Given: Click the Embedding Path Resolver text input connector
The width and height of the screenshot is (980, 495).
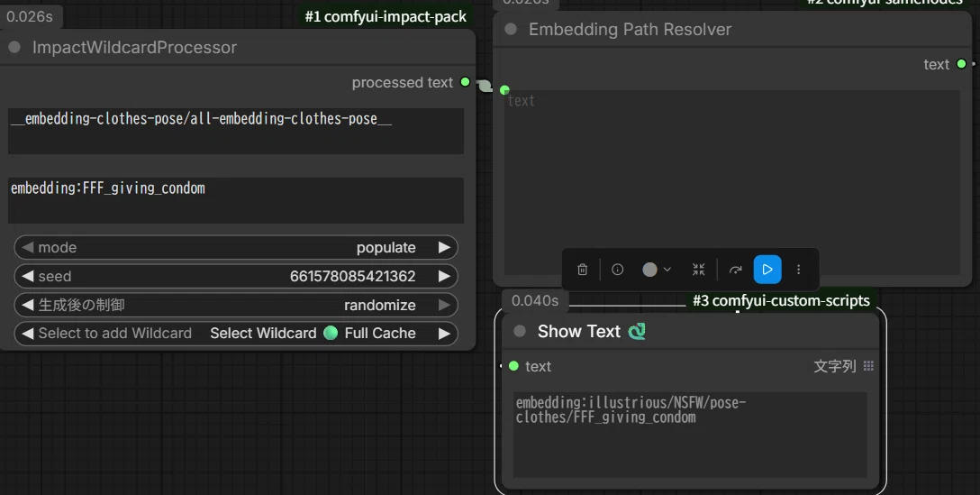Looking at the screenshot, I should [x=504, y=90].
